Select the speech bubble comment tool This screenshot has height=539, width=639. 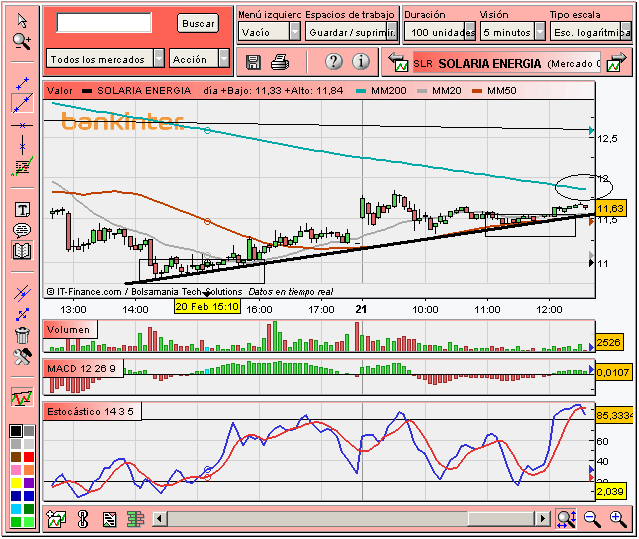click(22, 230)
